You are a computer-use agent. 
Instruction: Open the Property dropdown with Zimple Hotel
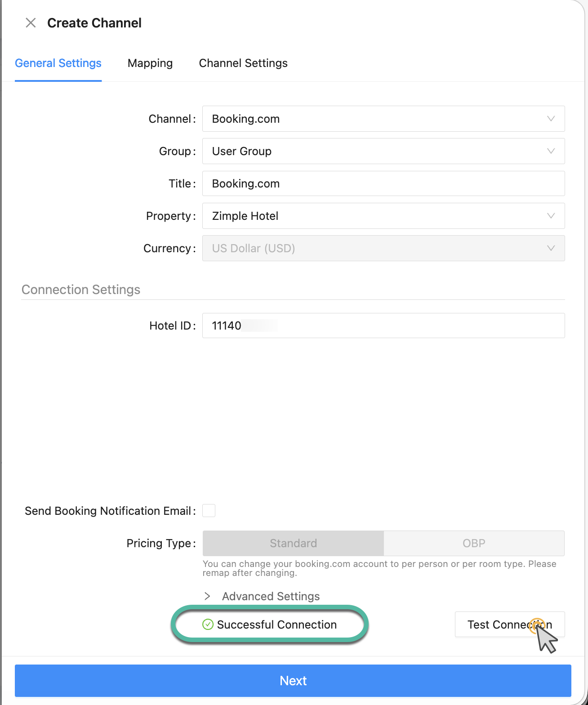pyautogui.click(x=383, y=216)
